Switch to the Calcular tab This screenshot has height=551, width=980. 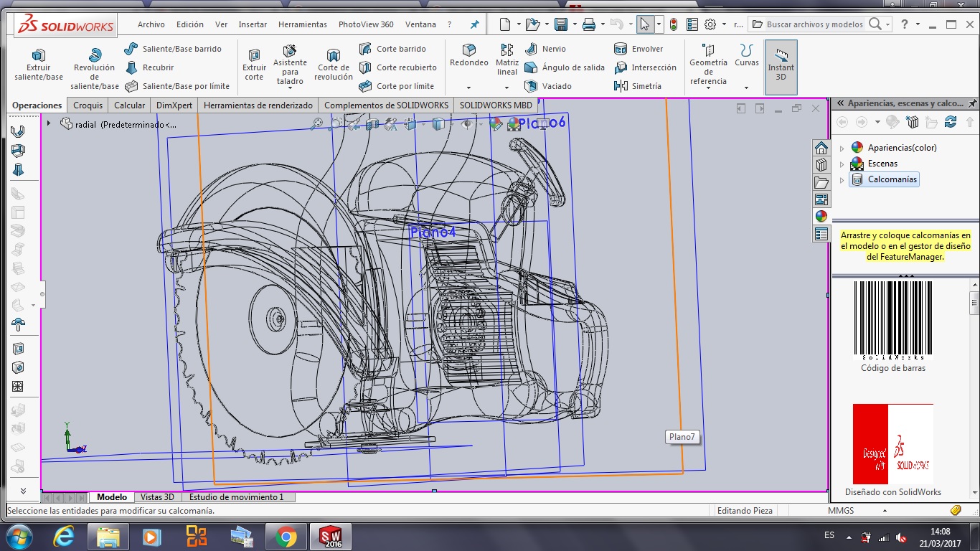(x=130, y=105)
